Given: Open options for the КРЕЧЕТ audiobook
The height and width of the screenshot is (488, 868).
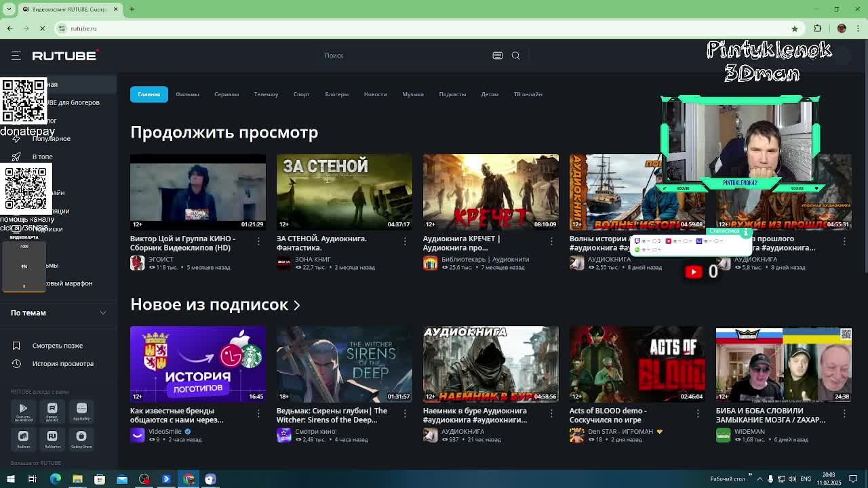Looking at the screenshot, I should pos(551,241).
